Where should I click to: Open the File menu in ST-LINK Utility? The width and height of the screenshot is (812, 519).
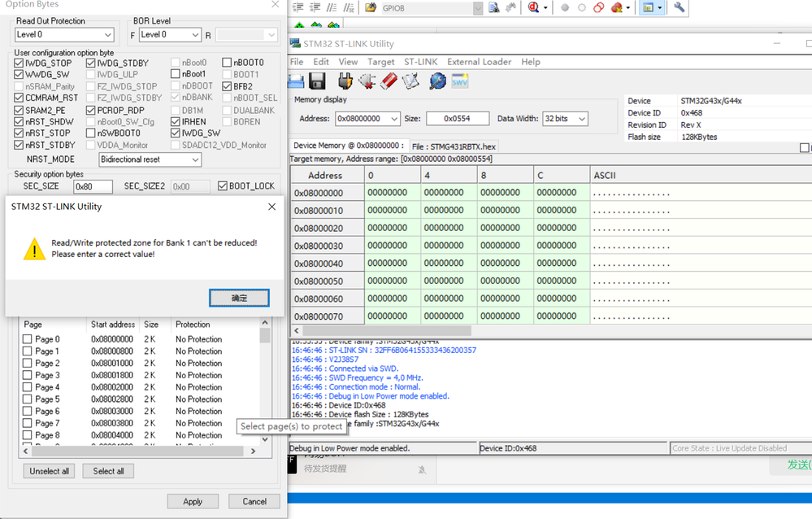[x=297, y=62]
